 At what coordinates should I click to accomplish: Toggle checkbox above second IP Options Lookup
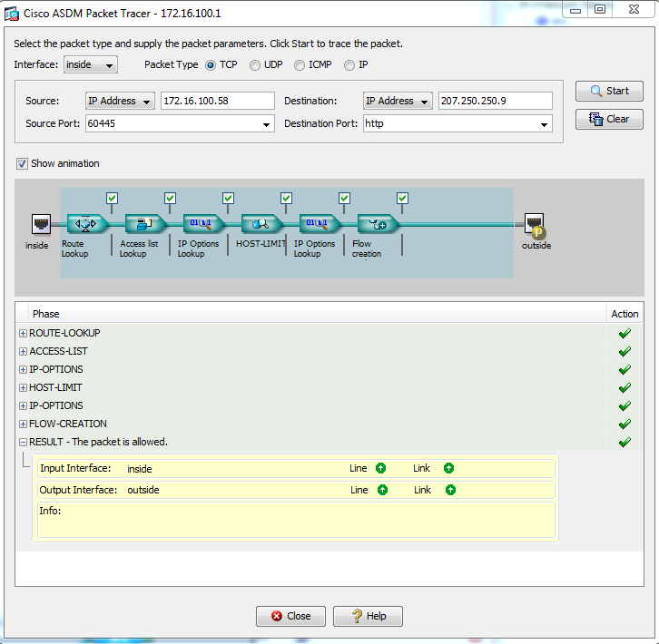[344, 198]
